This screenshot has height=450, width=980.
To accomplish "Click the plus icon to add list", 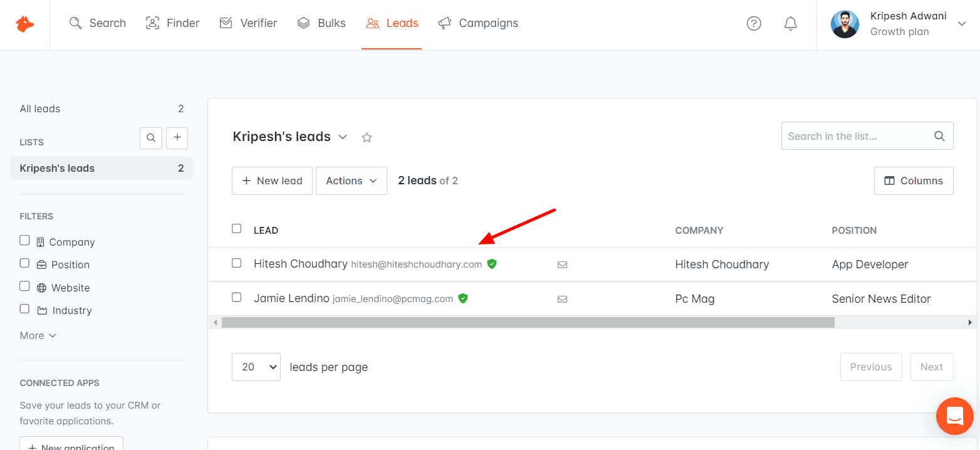I will 177,138.
